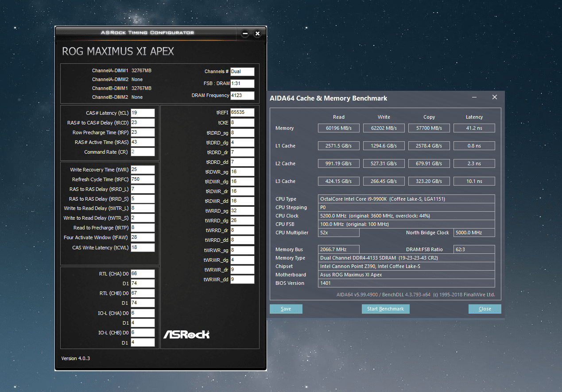Click the Close button at AIDA64 bottom

coord(485,309)
